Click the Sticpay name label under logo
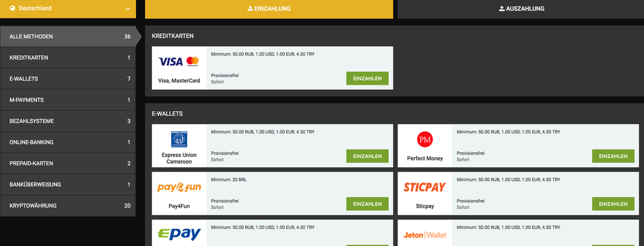The image size is (644, 246). pos(425,206)
